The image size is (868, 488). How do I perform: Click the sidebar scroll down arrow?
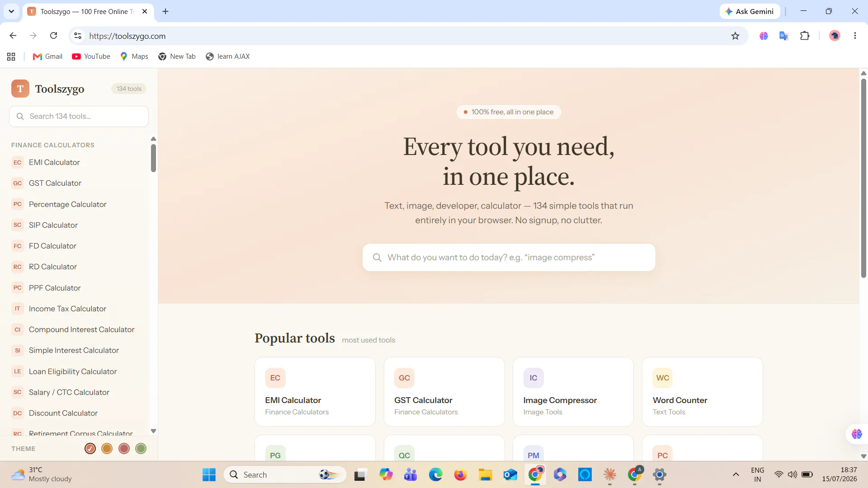tap(153, 431)
